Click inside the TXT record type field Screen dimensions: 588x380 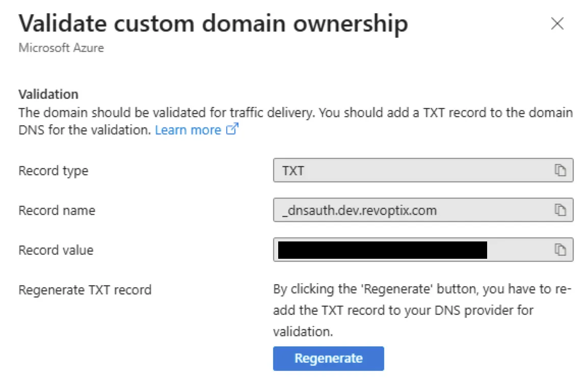tap(408, 171)
